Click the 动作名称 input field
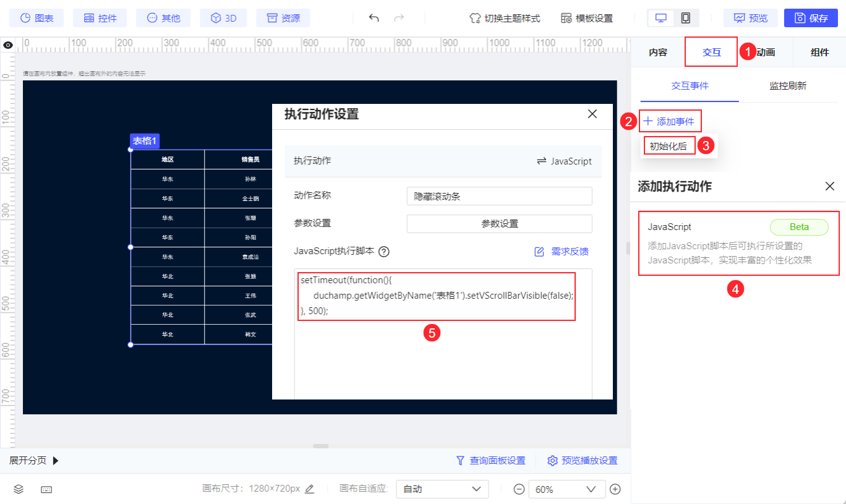 499,196
